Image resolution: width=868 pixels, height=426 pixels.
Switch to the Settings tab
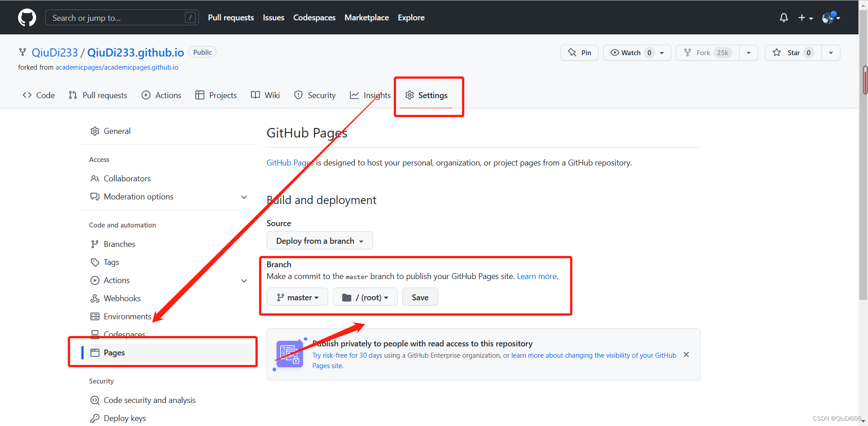426,95
